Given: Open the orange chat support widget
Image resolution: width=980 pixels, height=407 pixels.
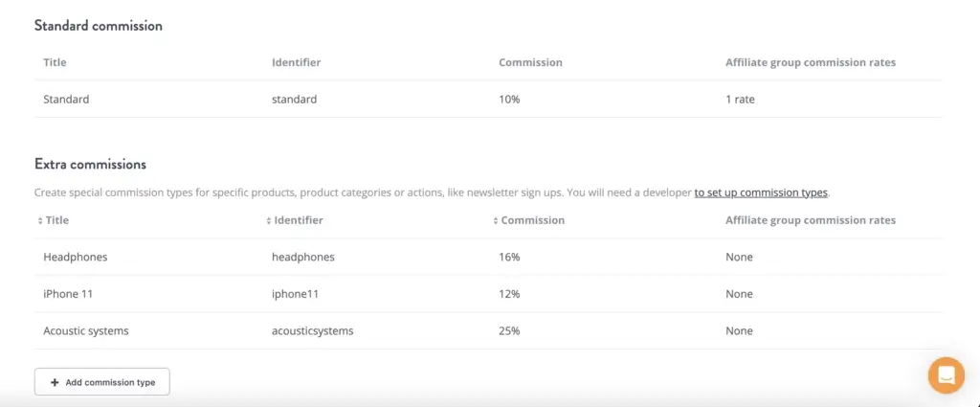Looking at the screenshot, I should click(x=946, y=374).
